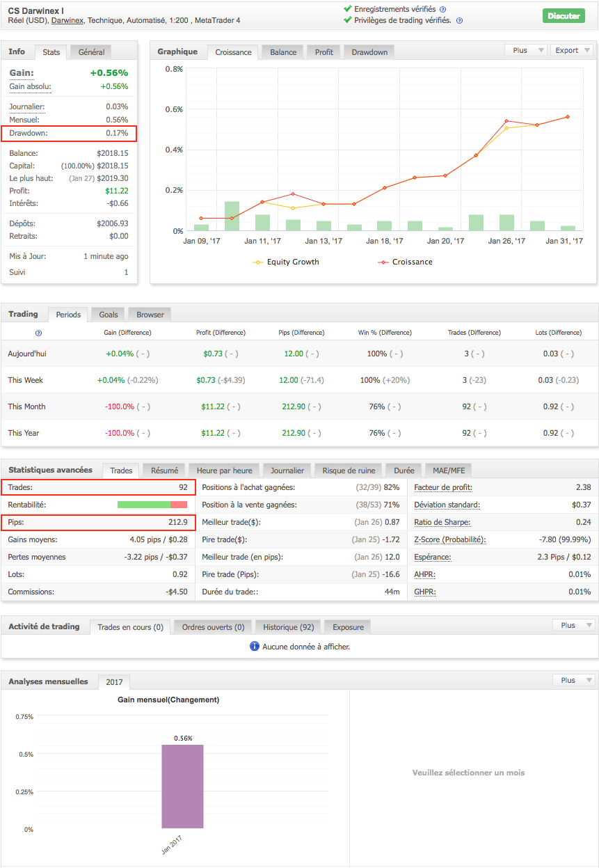The height and width of the screenshot is (868, 599).
Task: Open the Risque de ruine tab
Action: click(347, 471)
